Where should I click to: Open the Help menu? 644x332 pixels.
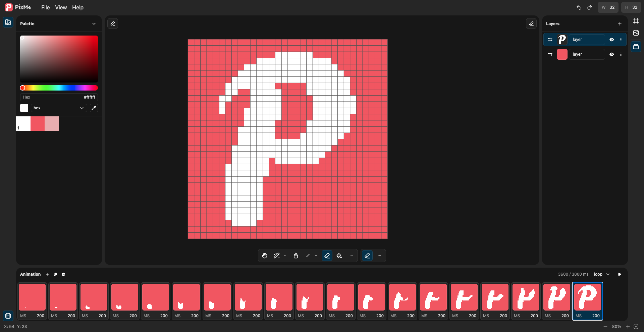[78, 7]
